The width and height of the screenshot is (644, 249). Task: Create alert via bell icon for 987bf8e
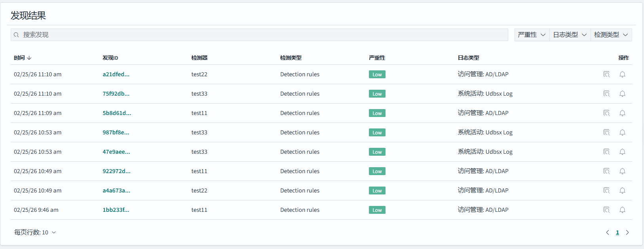(x=622, y=132)
